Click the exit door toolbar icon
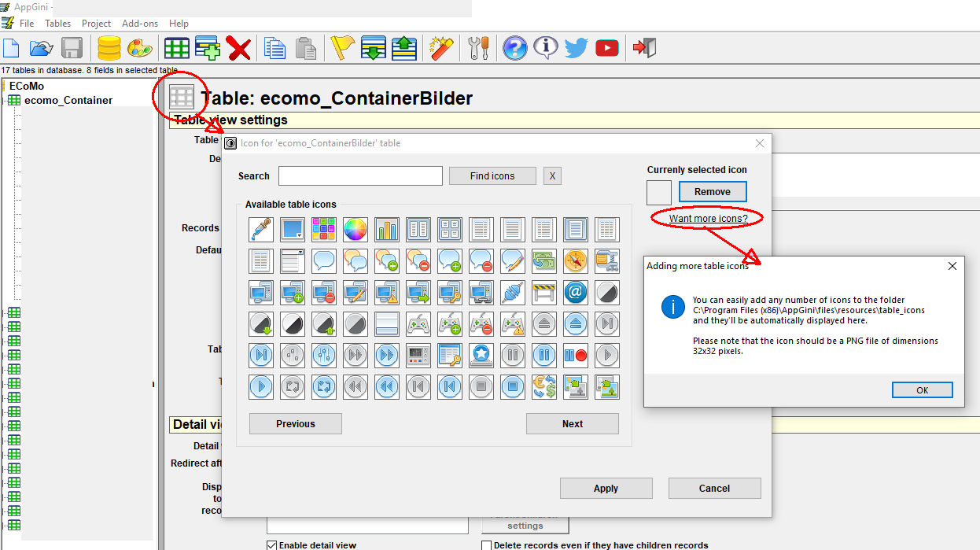Screen dimensions: 980x550 (x=644, y=48)
